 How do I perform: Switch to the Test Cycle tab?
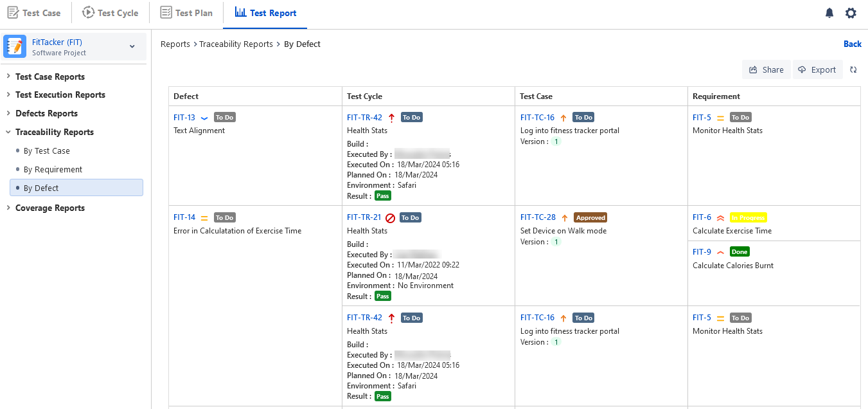[110, 13]
